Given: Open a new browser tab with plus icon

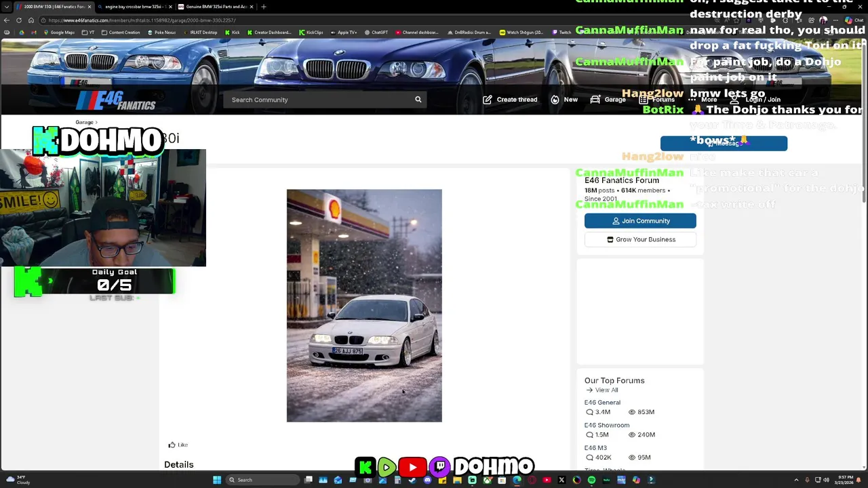Looking at the screenshot, I should point(264,7).
